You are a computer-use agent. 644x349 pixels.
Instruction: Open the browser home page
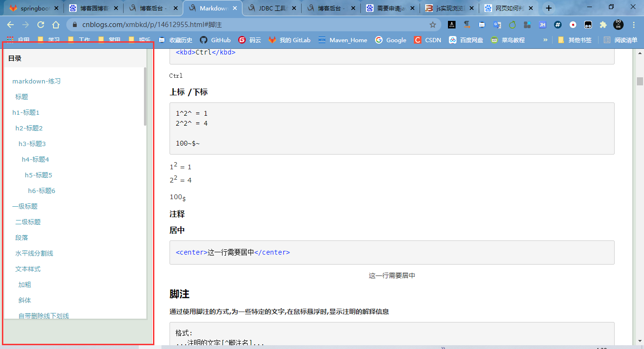tap(56, 25)
